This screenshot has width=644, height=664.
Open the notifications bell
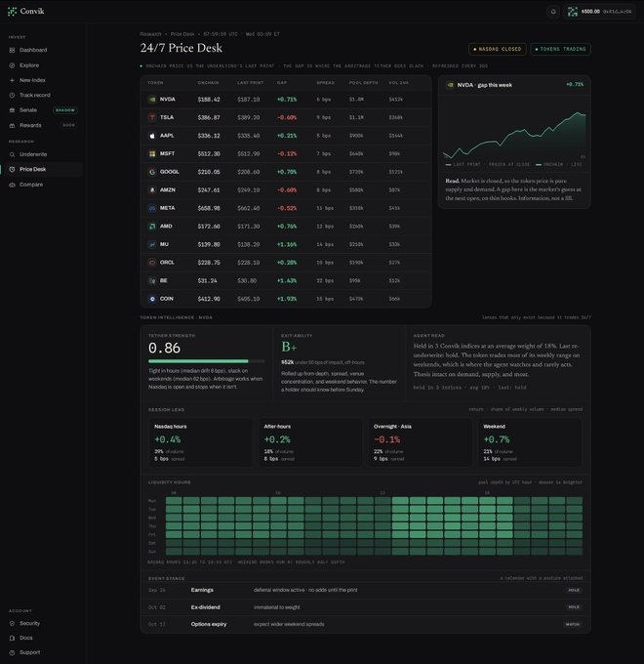[x=553, y=12]
